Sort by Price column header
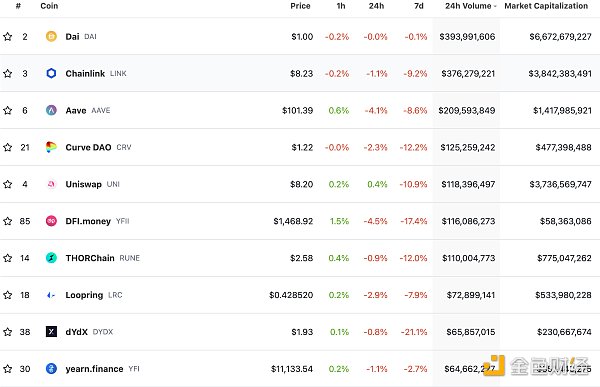 point(300,6)
